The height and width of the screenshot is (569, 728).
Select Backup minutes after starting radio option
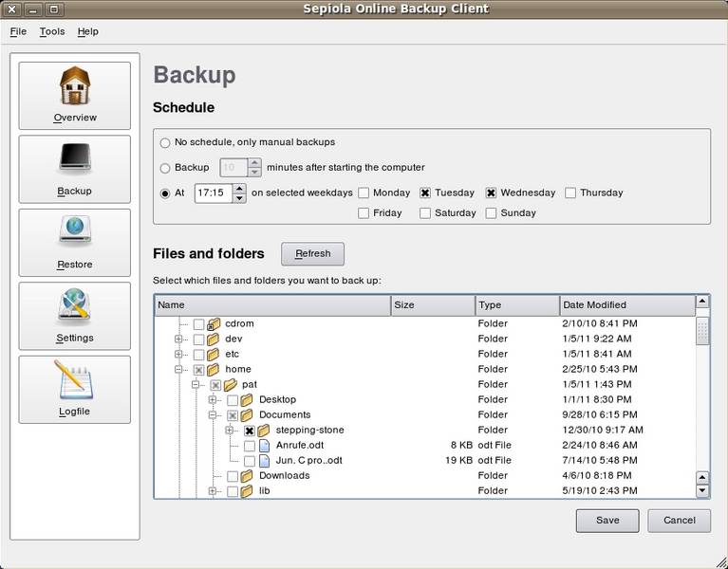(x=165, y=168)
